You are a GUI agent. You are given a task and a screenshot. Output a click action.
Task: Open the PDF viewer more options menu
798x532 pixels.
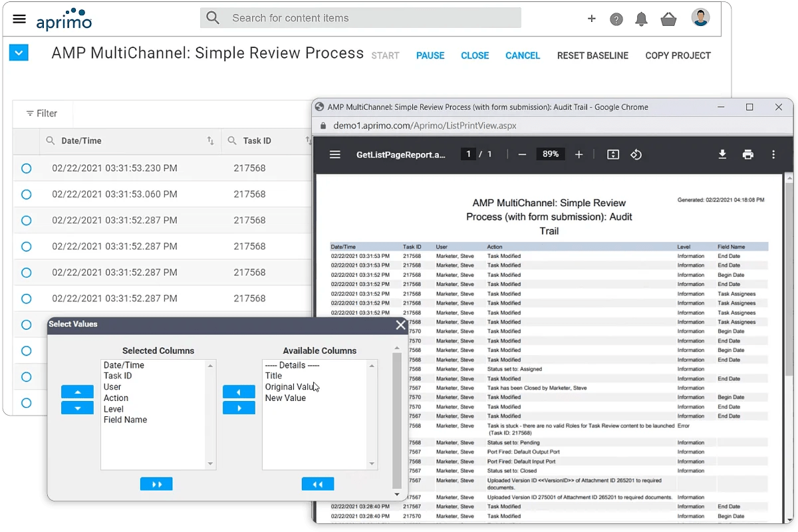click(773, 154)
